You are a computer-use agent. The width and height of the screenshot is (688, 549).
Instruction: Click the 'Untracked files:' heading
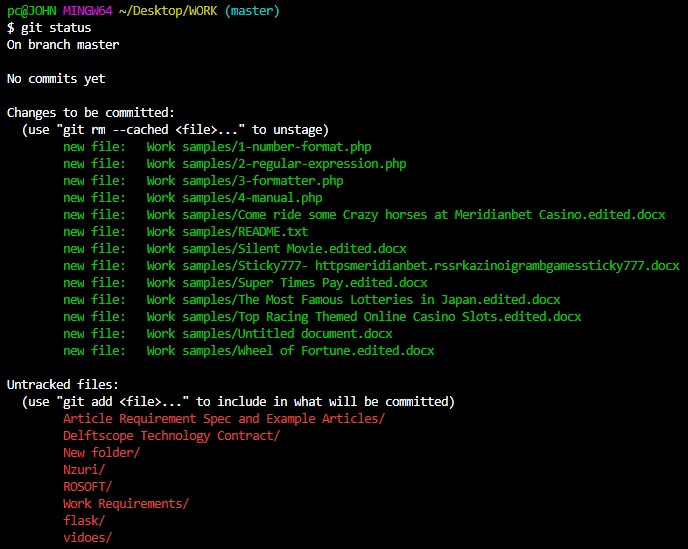(x=63, y=385)
